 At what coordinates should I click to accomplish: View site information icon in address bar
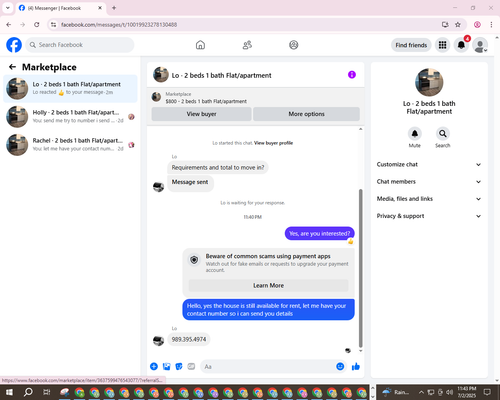(x=53, y=25)
